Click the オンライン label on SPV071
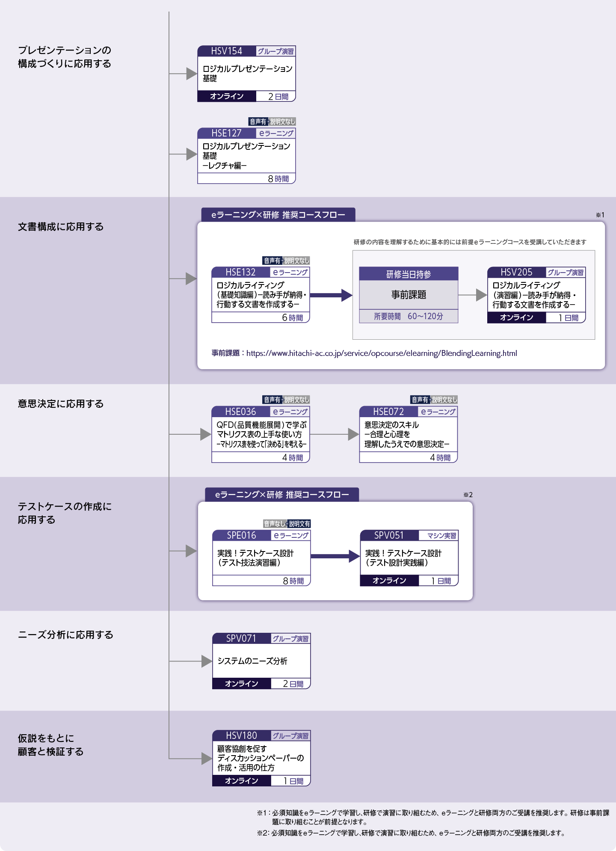 click(x=242, y=684)
